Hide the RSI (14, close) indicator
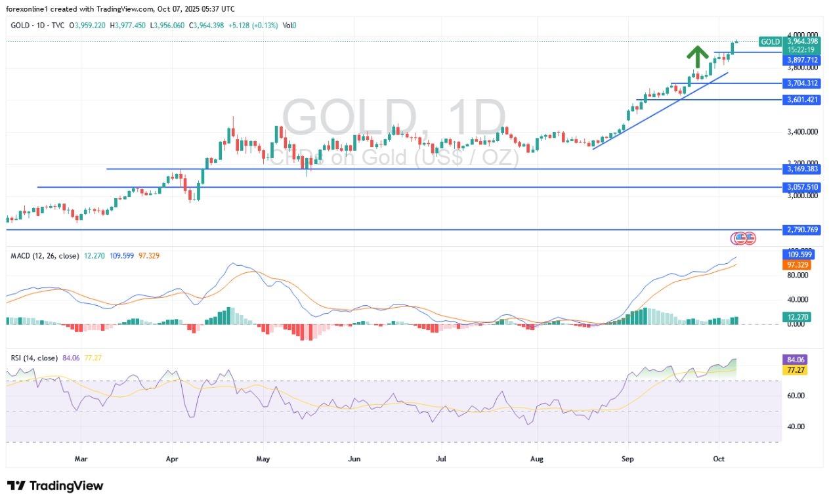Viewport: 829px width, 504px height. pos(36,357)
